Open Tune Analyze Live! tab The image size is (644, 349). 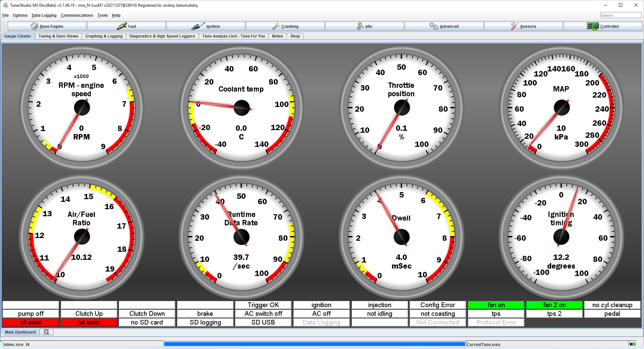click(234, 36)
